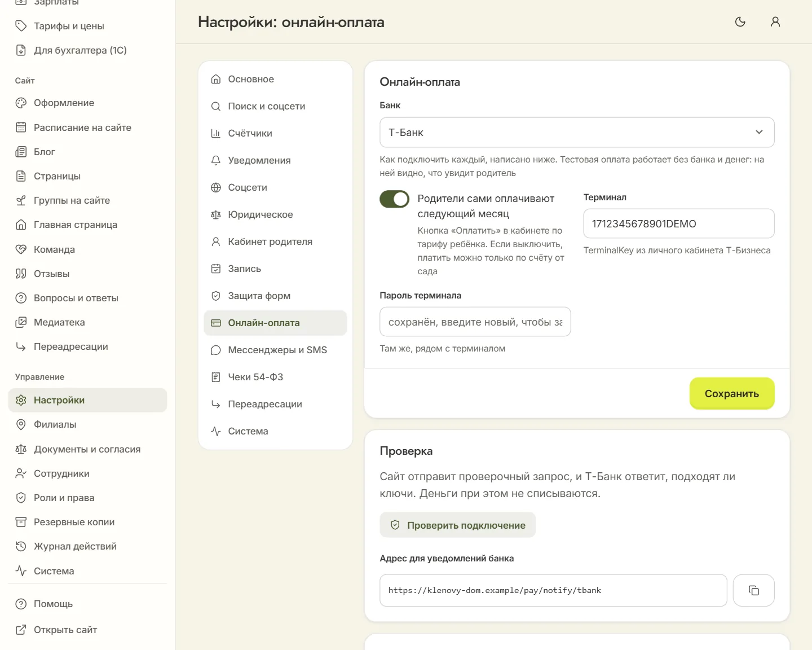Click the map pin icon beside Филиалы
This screenshot has height=650, width=812.
(x=21, y=424)
